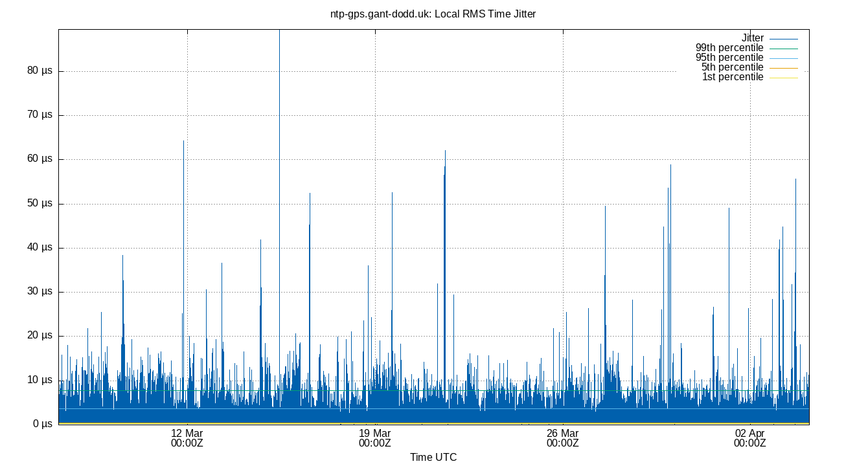Image resolution: width=868 pixels, height=466 pixels.
Task: Click the 26 Mar 00:00Z tick label
Action: (564, 438)
